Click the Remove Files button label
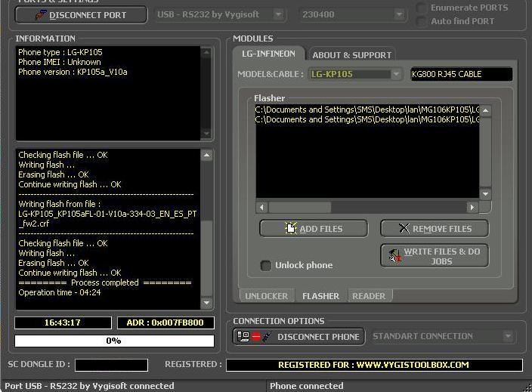This screenshot has width=532, height=392. coord(442,229)
